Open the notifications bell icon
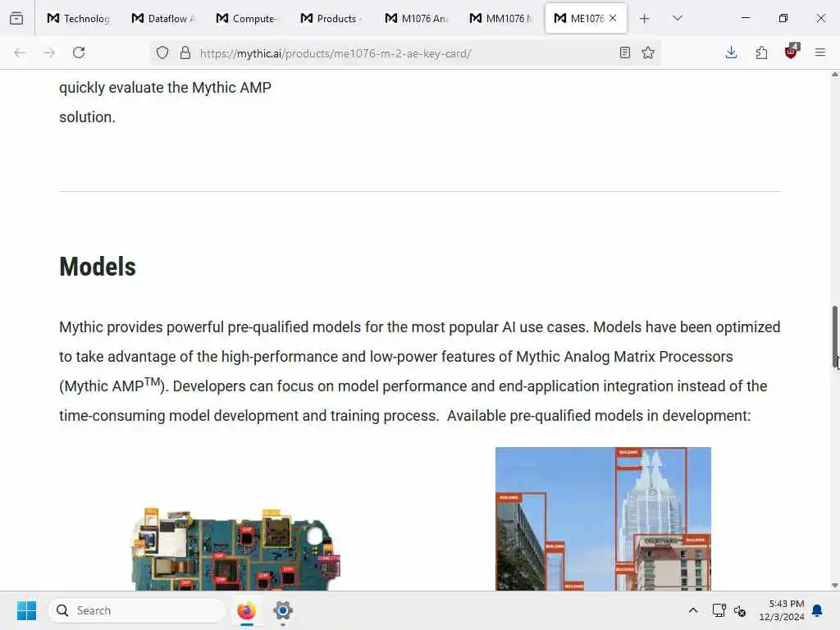The width and height of the screenshot is (840, 630). point(817,610)
